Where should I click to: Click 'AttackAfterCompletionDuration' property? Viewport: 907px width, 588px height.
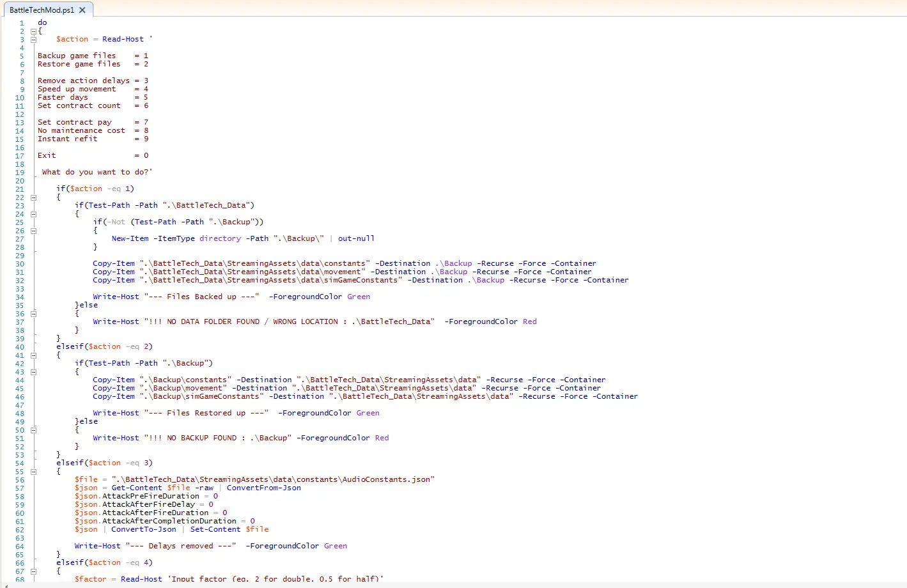tap(169, 521)
